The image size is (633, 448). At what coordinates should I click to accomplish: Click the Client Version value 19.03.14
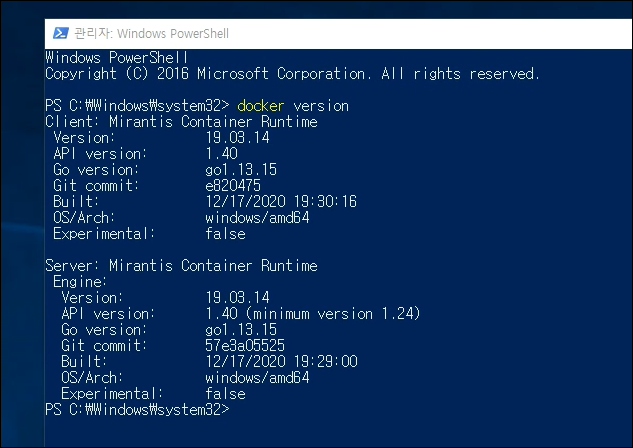[237, 138]
